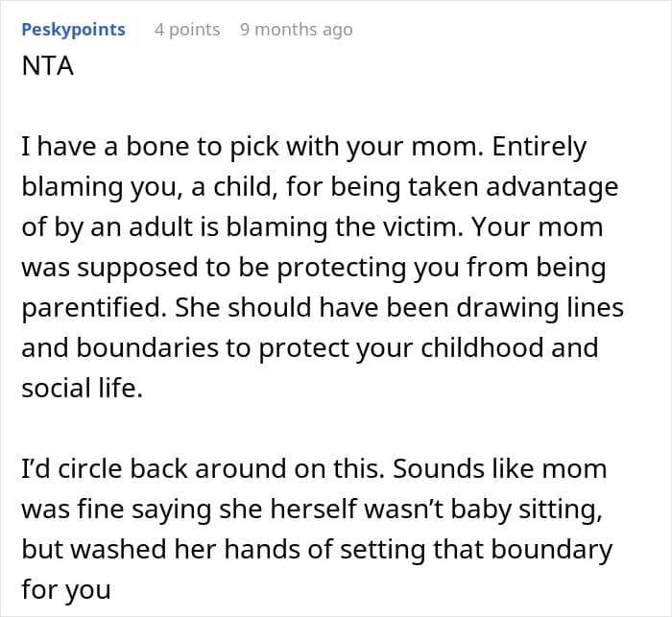
Task: Click the word 'protecting' in the comment
Action: [x=341, y=269]
